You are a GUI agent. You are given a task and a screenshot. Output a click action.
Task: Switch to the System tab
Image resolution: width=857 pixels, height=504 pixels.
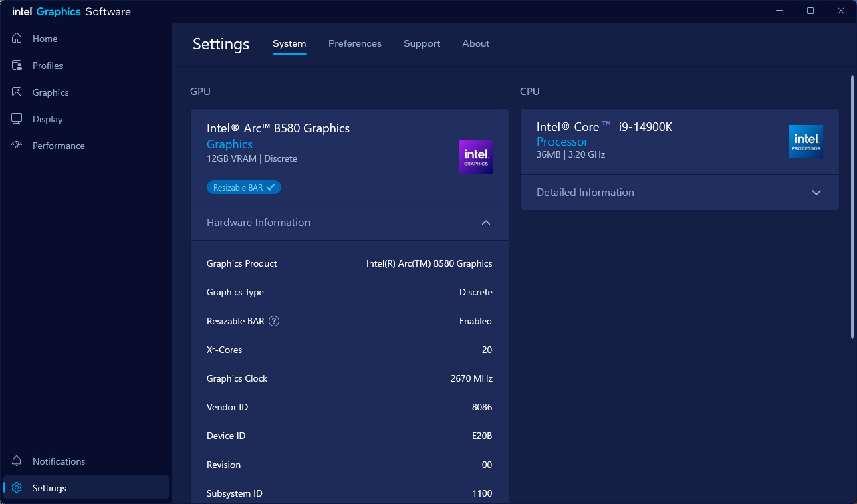pyautogui.click(x=289, y=44)
